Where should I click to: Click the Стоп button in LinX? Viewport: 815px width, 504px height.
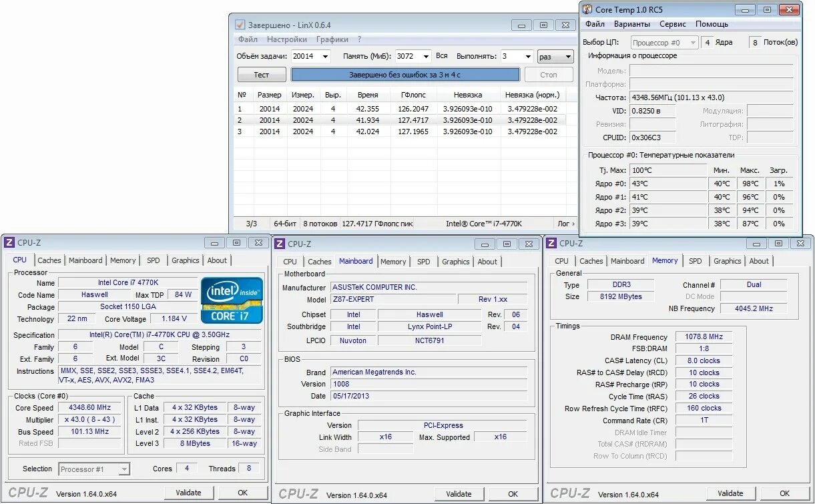(549, 75)
